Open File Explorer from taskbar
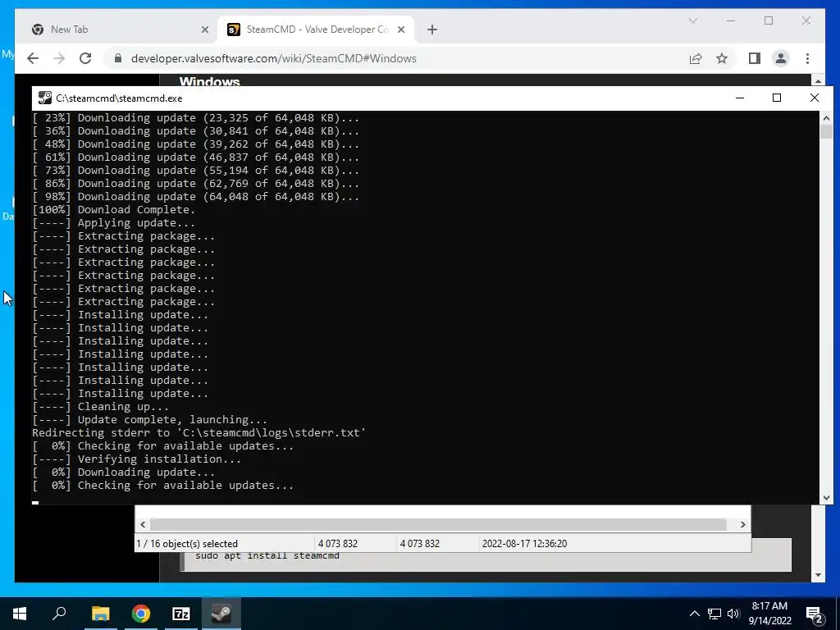 pos(100,614)
